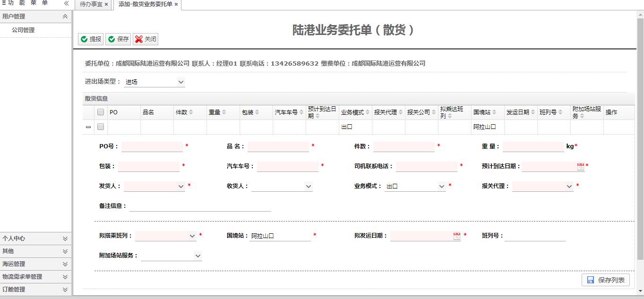Collapse the sidebar with the double-arrow icon
The width and height of the screenshot is (644, 299).
point(67,3)
